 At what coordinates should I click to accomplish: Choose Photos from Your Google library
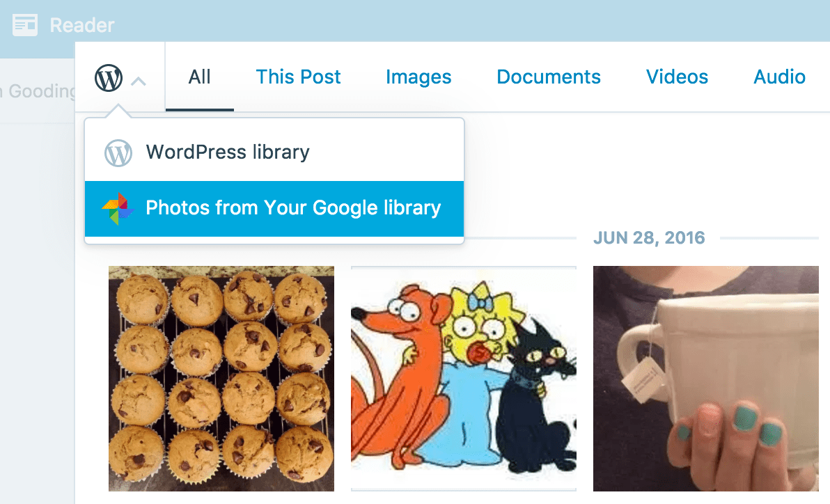tap(274, 209)
